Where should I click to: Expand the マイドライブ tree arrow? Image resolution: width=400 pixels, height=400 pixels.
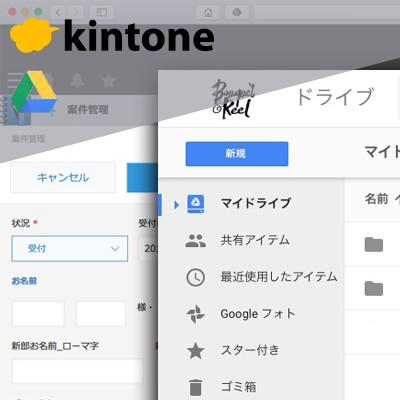tap(176, 204)
